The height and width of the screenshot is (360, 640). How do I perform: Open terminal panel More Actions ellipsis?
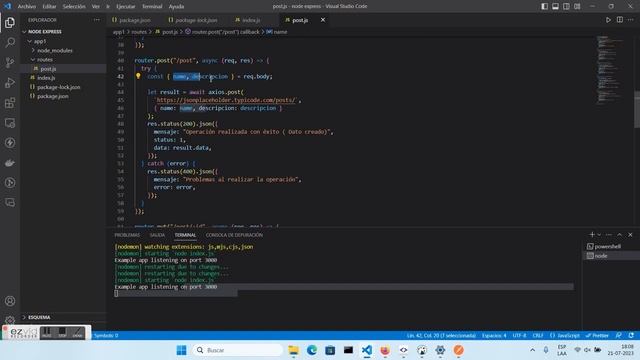pyautogui.click(x=609, y=235)
